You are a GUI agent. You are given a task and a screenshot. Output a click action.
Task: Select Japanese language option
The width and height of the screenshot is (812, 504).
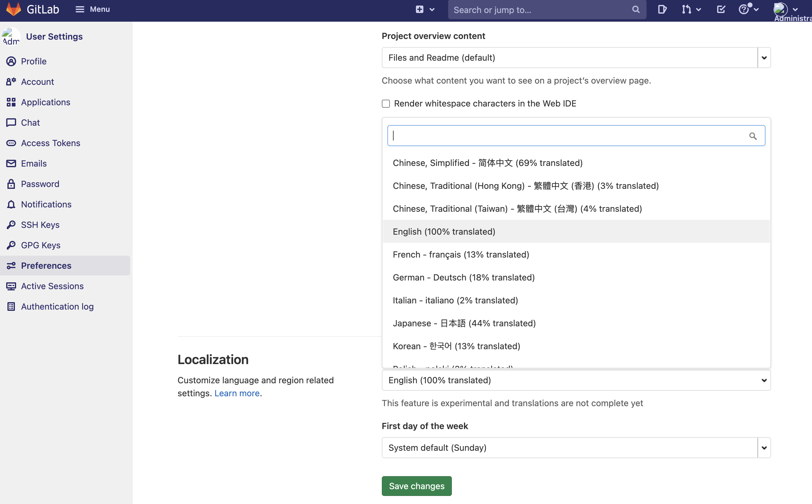coord(464,323)
